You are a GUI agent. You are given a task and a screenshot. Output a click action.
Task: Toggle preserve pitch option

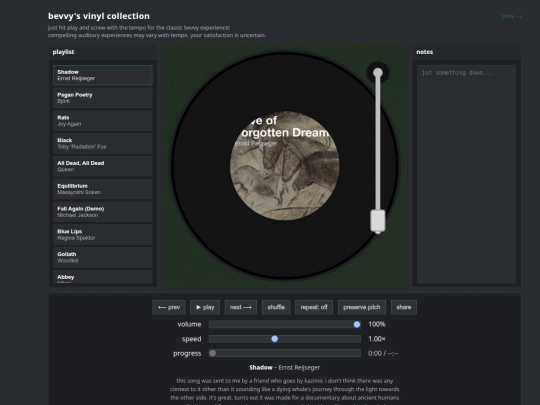pos(362,307)
